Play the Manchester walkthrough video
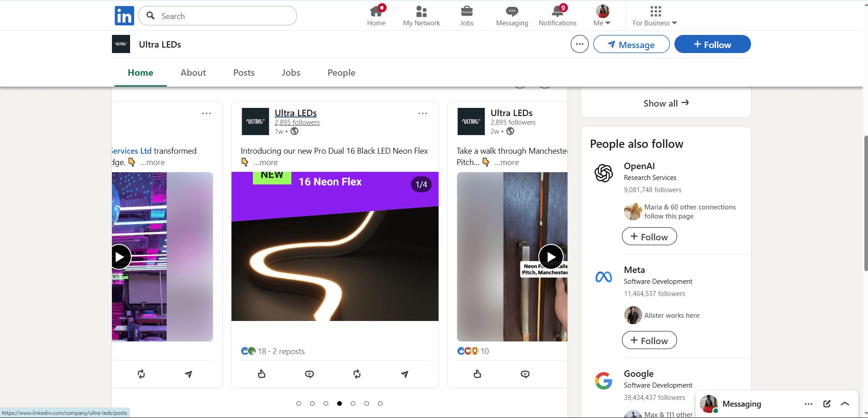Image resolution: width=868 pixels, height=418 pixels. click(x=551, y=257)
